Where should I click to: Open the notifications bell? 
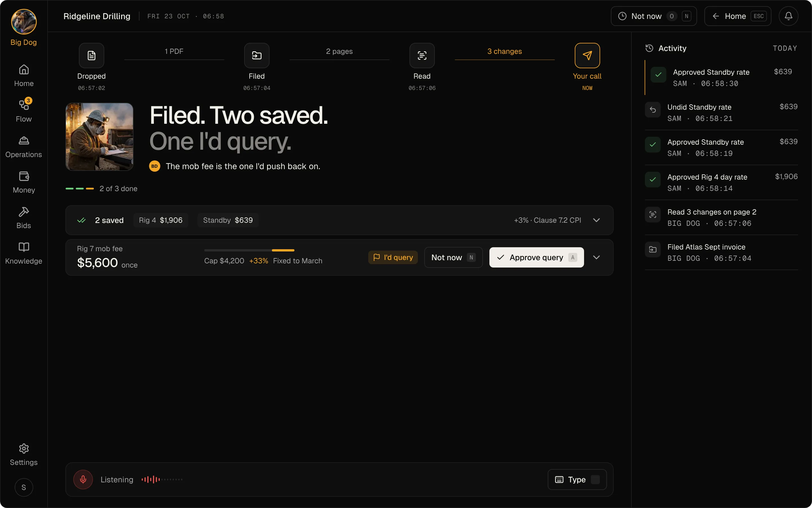[788, 16]
